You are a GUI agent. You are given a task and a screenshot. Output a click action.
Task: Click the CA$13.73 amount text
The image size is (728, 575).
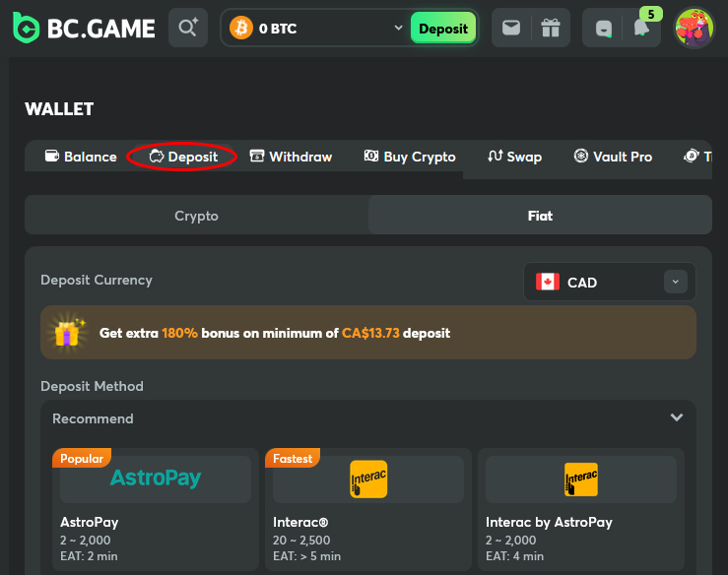click(x=370, y=333)
